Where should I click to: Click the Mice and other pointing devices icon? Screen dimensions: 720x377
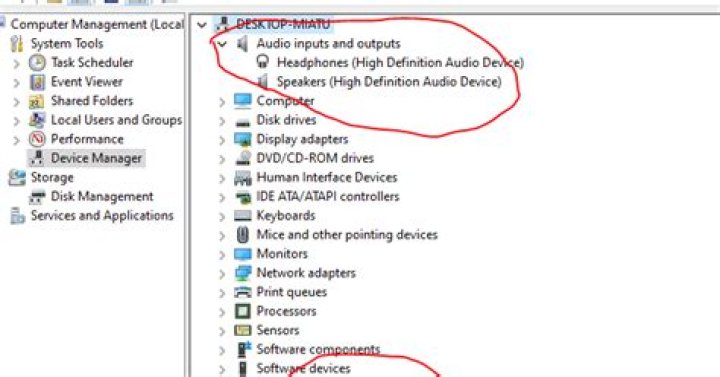pos(242,235)
